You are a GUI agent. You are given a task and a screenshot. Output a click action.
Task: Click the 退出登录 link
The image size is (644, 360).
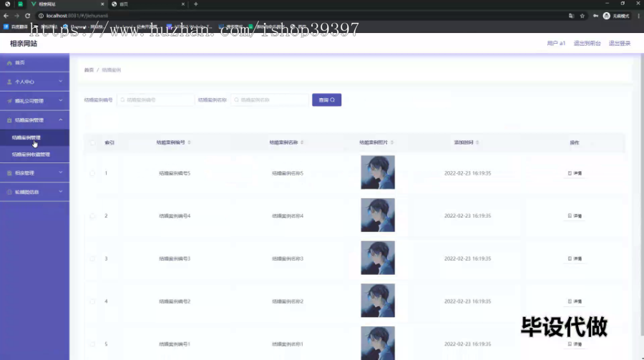point(620,43)
